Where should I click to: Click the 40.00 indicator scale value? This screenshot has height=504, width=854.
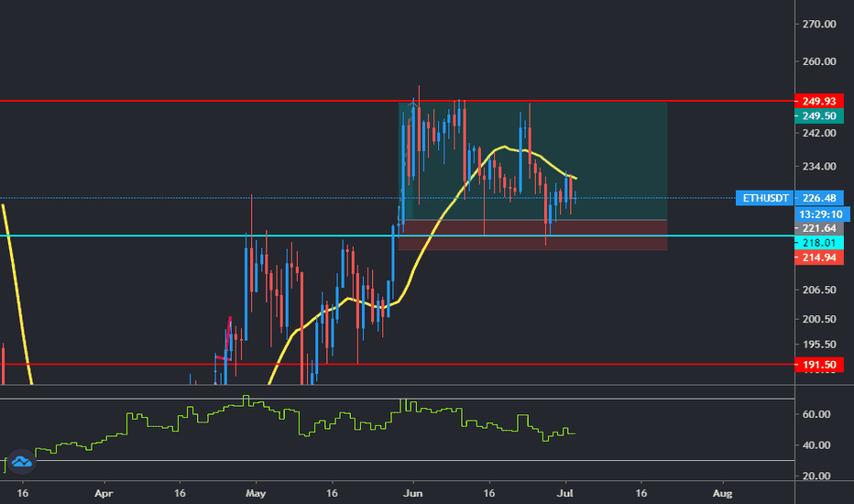816,445
